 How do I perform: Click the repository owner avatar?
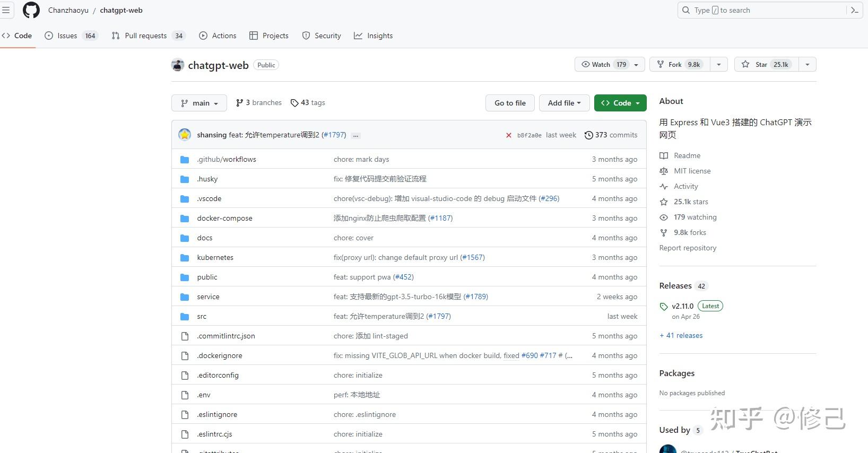(178, 65)
